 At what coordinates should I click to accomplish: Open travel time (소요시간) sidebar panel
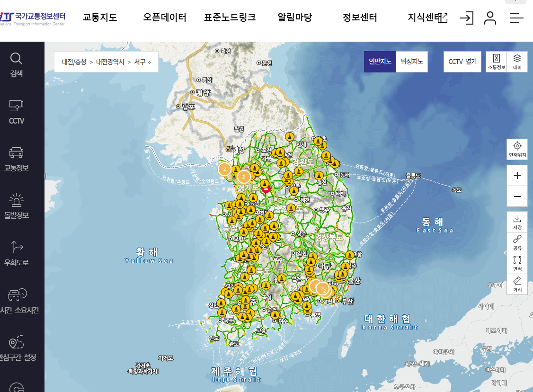coord(19,301)
